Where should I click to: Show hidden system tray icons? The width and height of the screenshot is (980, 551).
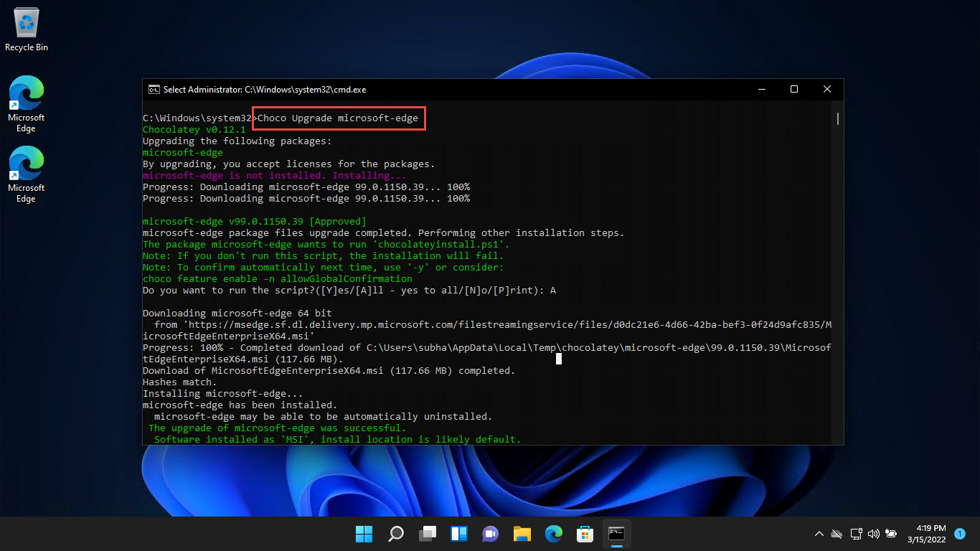pos(819,534)
